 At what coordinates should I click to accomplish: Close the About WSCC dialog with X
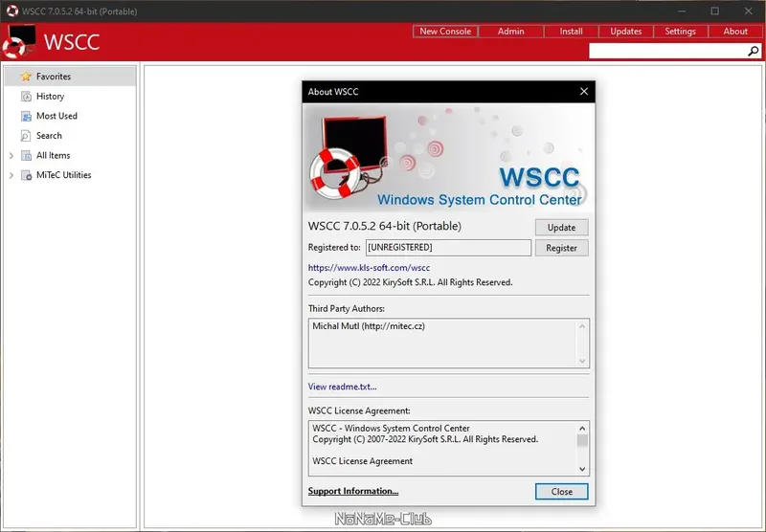click(x=584, y=91)
